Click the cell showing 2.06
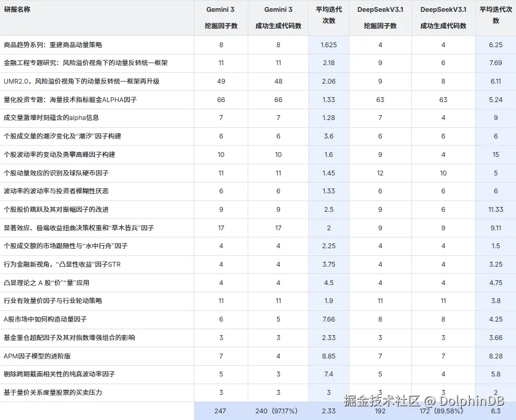 (x=329, y=81)
